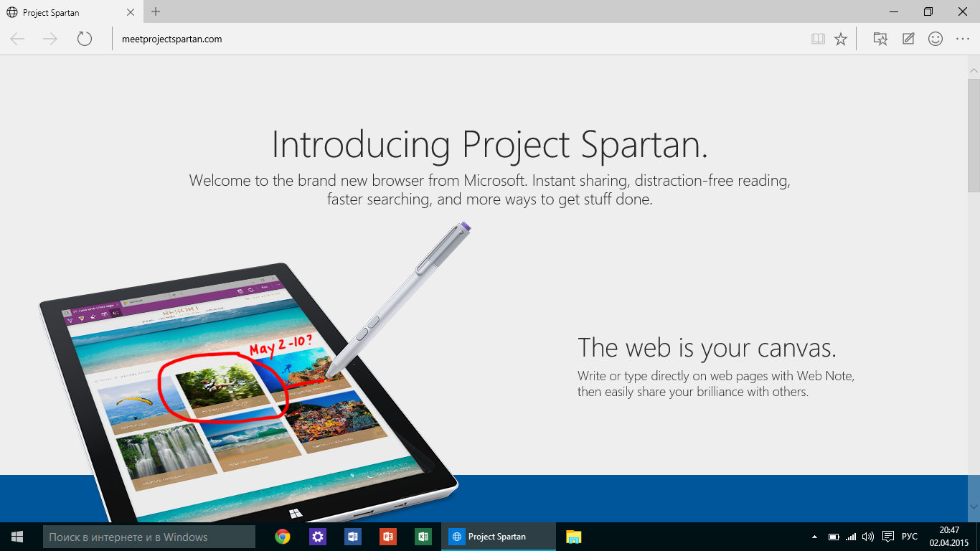The height and width of the screenshot is (551, 980).
Task: Open the Windows Start menu
Action: [x=17, y=537]
